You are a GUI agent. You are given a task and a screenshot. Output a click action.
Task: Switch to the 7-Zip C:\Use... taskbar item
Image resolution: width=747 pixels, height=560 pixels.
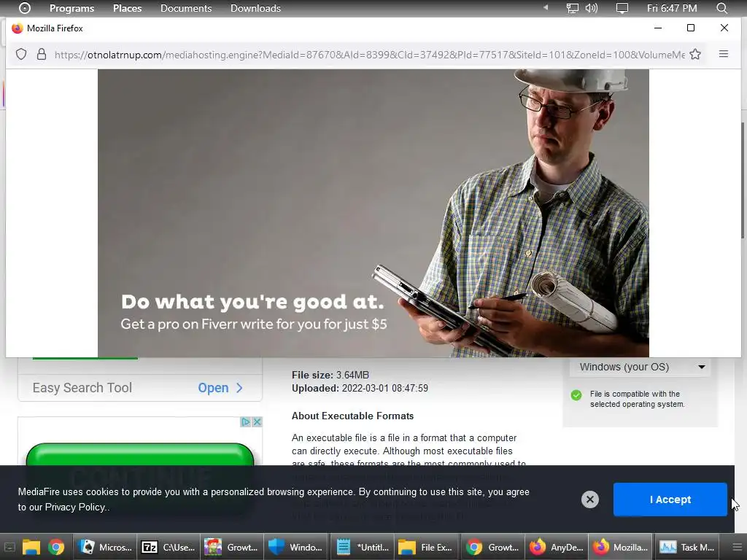tap(169, 547)
